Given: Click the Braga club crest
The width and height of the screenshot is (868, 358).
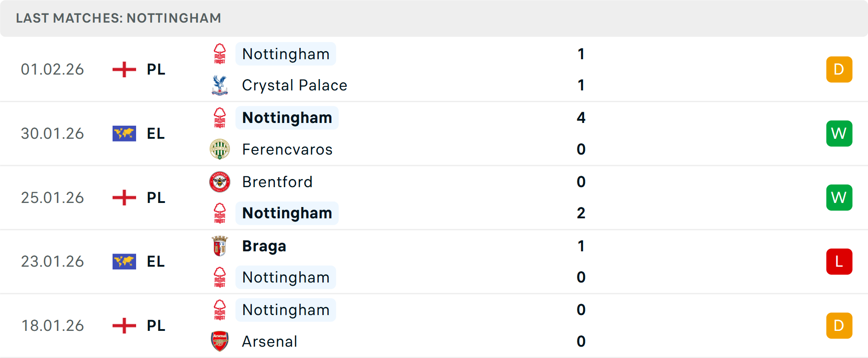Looking at the screenshot, I should pos(220,246).
